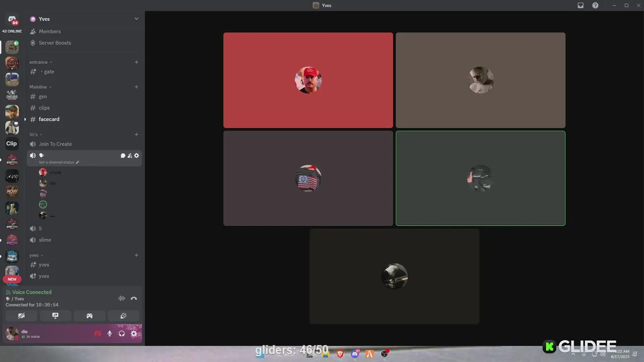Open chat of the connected voice channel
The image size is (644, 362).
point(123,156)
